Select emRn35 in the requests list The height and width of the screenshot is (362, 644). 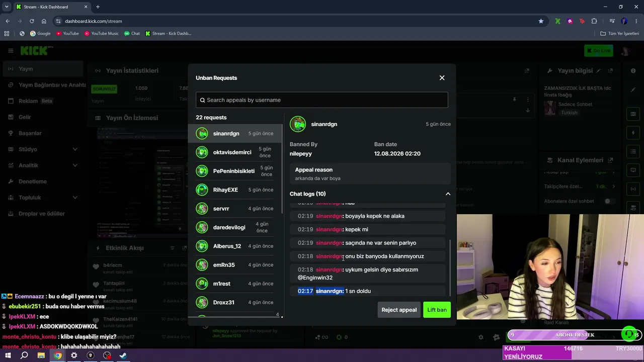point(235,265)
